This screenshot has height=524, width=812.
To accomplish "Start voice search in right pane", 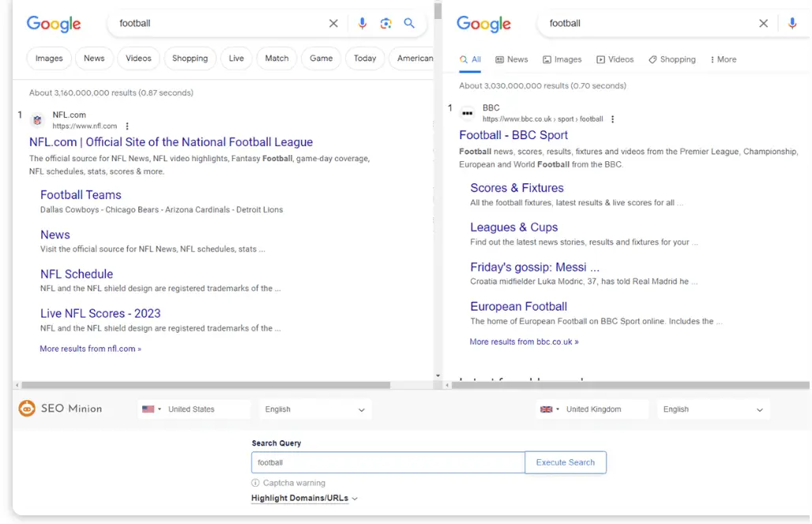I will [x=792, y=24].
